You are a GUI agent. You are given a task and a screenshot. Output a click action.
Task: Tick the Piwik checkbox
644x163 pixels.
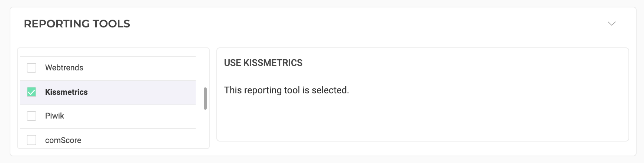(x=31, y=116)
